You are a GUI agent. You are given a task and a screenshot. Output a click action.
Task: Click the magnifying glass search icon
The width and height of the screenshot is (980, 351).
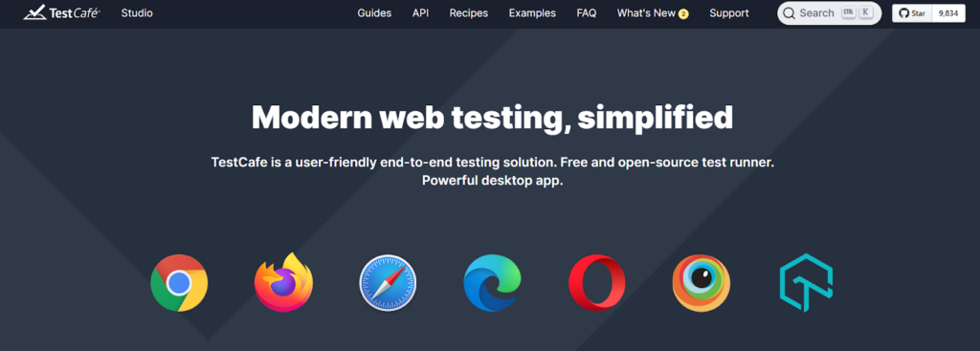coord(789,13)
